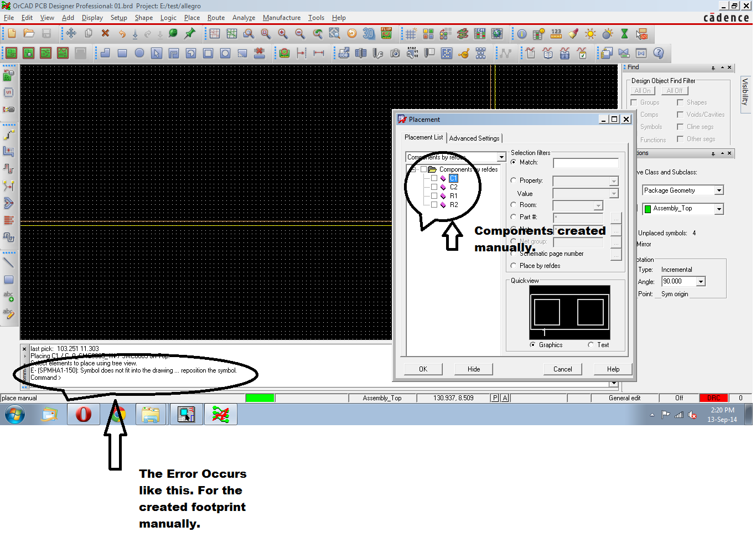Open the Manufacture menu
The height and width of the screenshot is (537, 756).
tap(281, 18)
